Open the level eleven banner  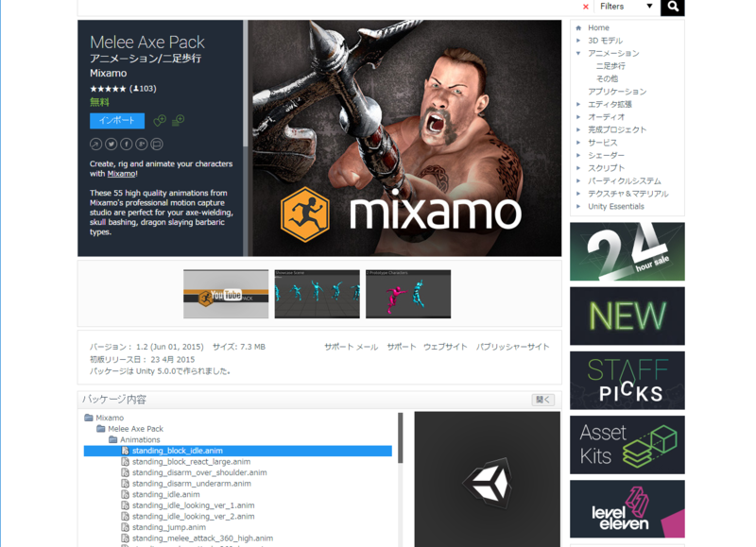[627, 509]
